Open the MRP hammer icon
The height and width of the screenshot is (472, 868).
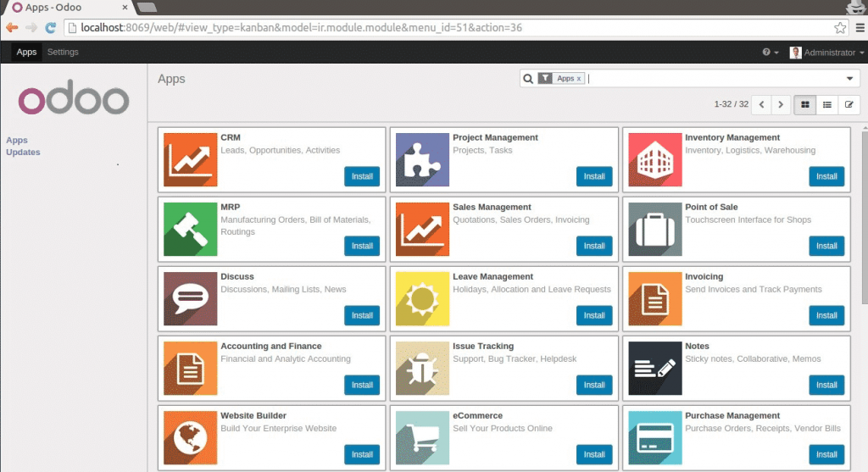click(x=191, y=229)
